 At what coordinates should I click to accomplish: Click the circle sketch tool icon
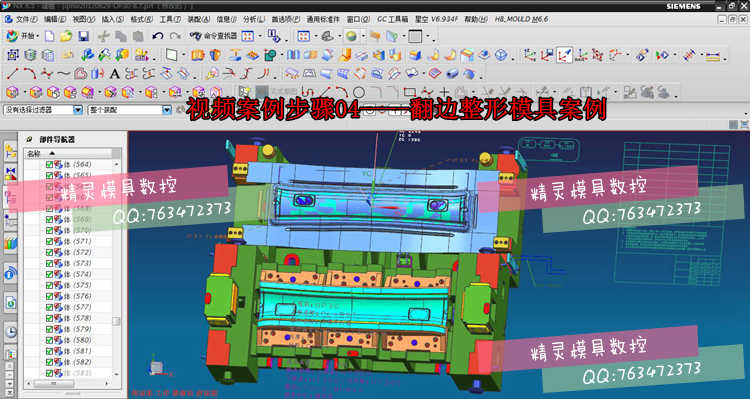click(x=359, y=92)
